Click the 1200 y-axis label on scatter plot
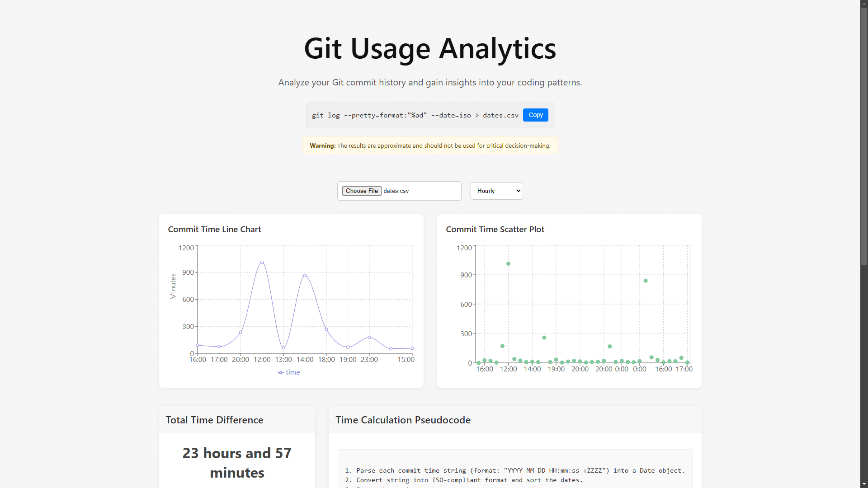 pos(464,248)
